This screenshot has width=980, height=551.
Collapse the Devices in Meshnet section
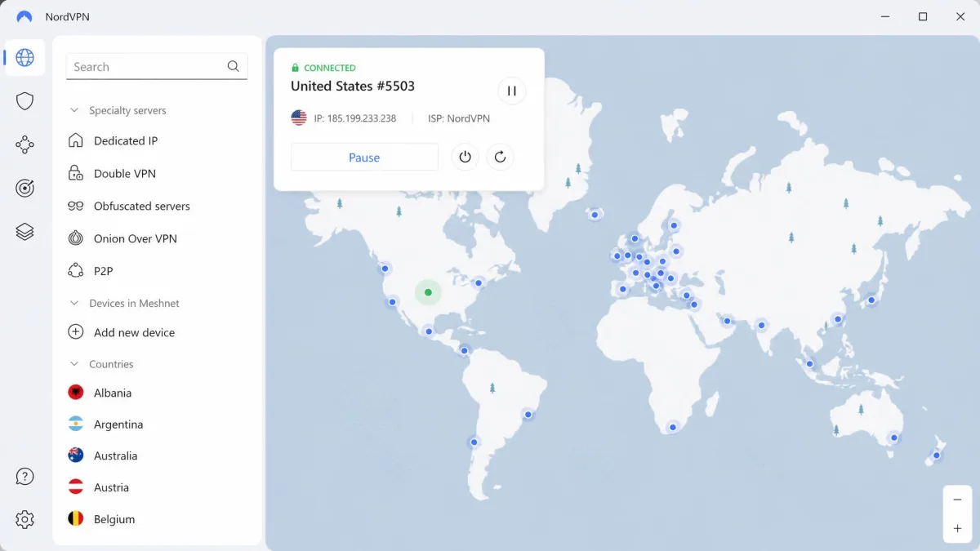pyautogui.click(x=74, y=303)
